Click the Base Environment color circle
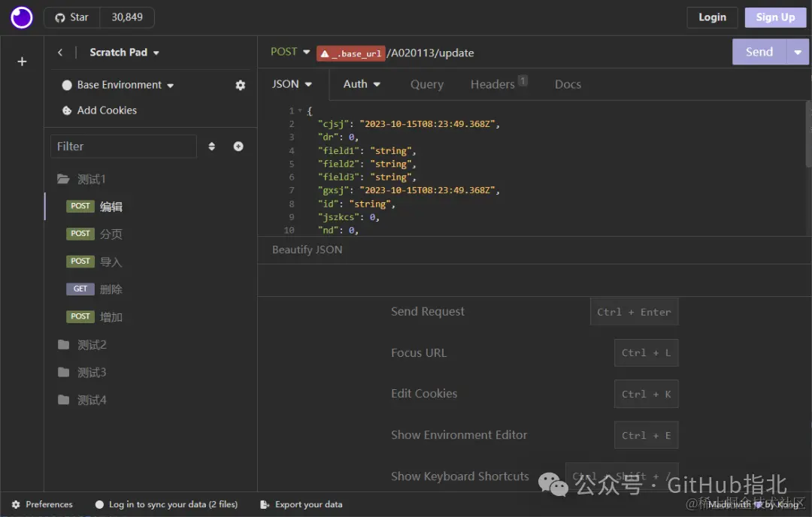 point(67,86)
